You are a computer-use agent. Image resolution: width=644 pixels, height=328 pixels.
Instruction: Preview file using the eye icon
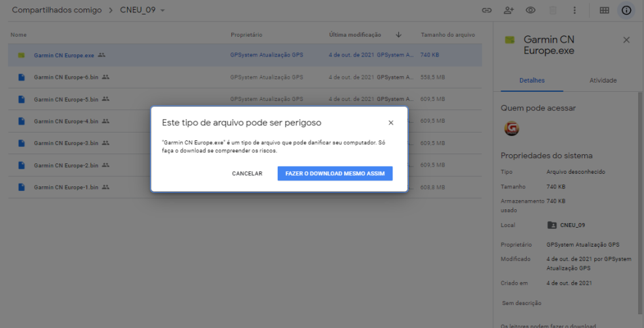pos(531,10)
